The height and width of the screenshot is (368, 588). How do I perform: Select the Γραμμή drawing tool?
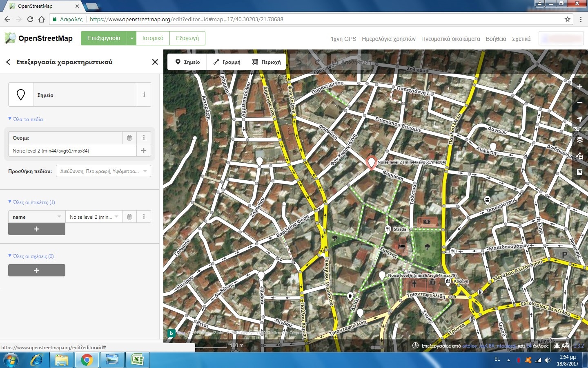tap(227, 62)
